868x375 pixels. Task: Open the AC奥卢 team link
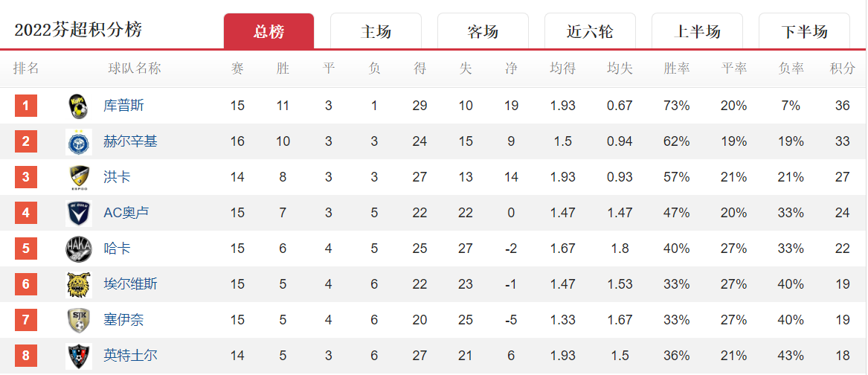[126, 213]
